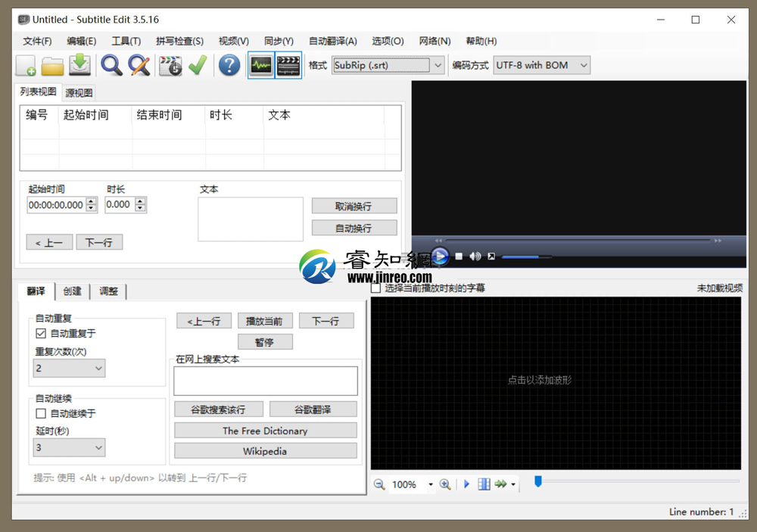Open the 自动翻译(A) menu
The width and height of the screenshot is (757, 532).
tap(333, 41)
